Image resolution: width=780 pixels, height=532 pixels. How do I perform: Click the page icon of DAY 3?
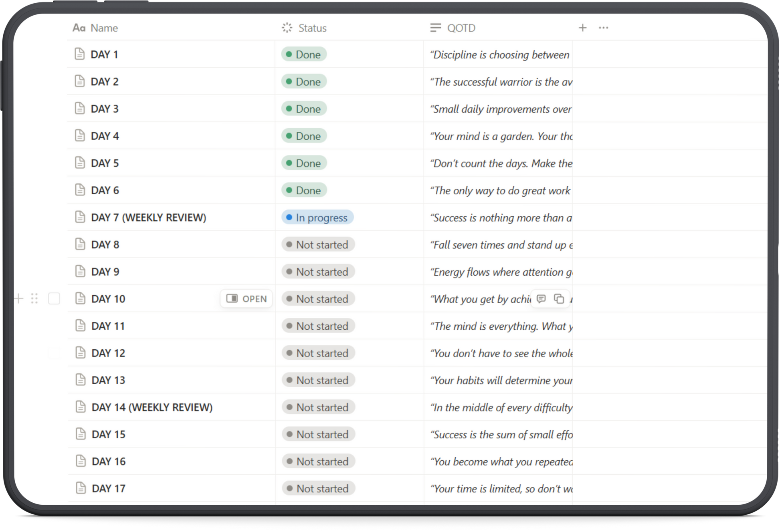(x=80, y=108)
